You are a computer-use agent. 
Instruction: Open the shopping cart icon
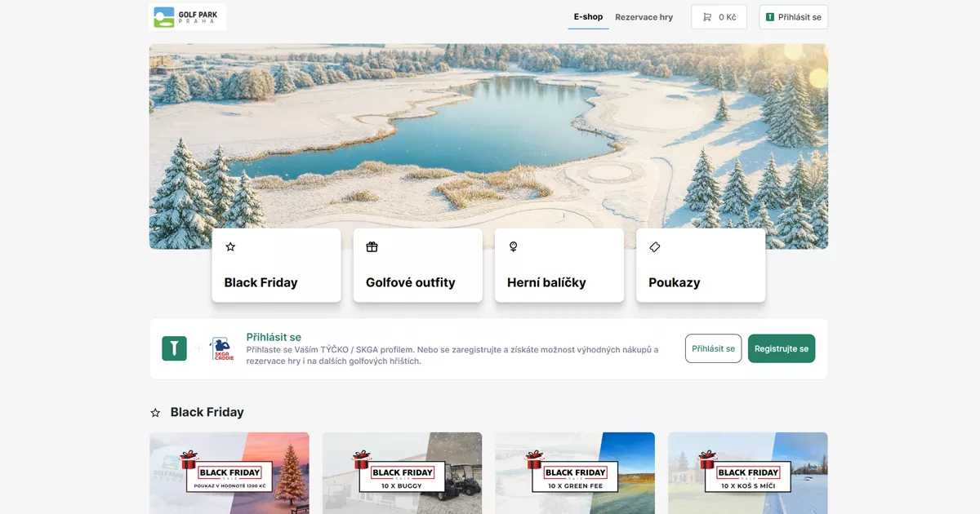click(707, 17)
